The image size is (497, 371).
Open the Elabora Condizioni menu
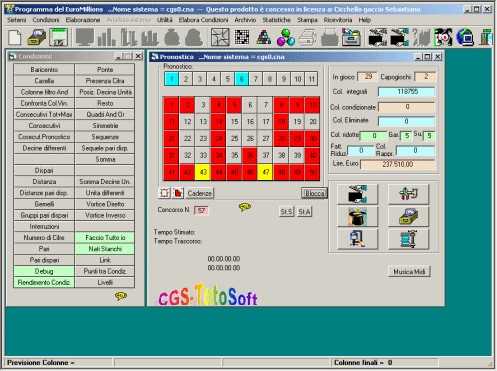203,20
